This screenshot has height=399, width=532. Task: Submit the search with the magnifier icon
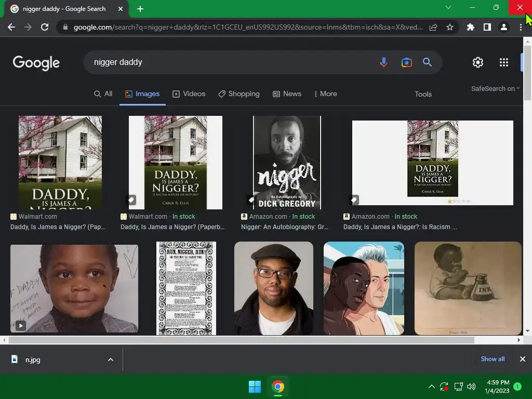[427, 62]
